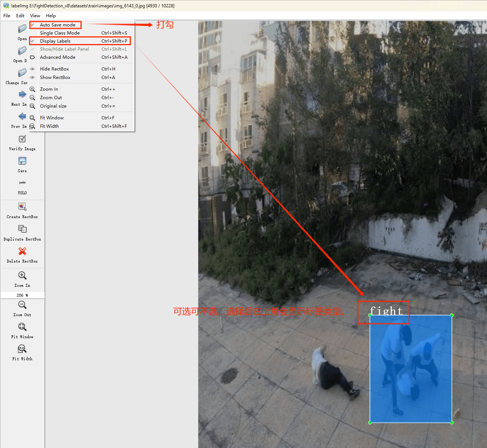The width and height of the screenshot is (487, 448).
Task: Open the Help menu
Action: point(51,16)
